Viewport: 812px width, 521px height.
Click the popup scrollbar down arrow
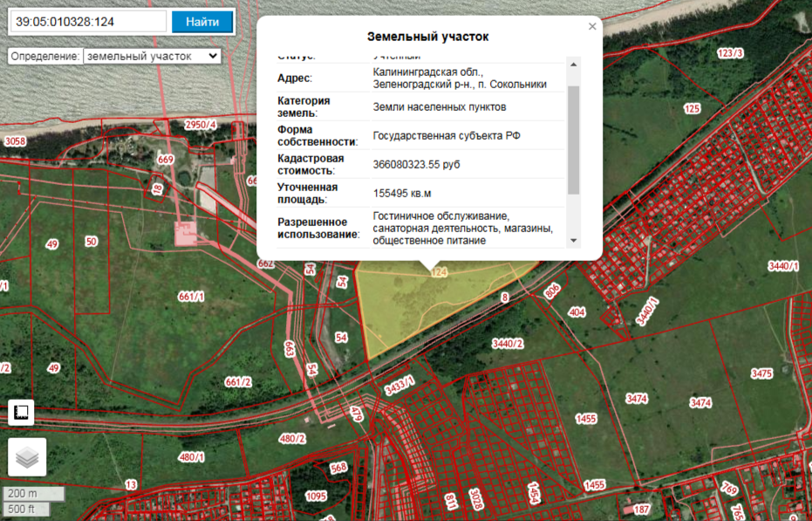pos(573,241)
